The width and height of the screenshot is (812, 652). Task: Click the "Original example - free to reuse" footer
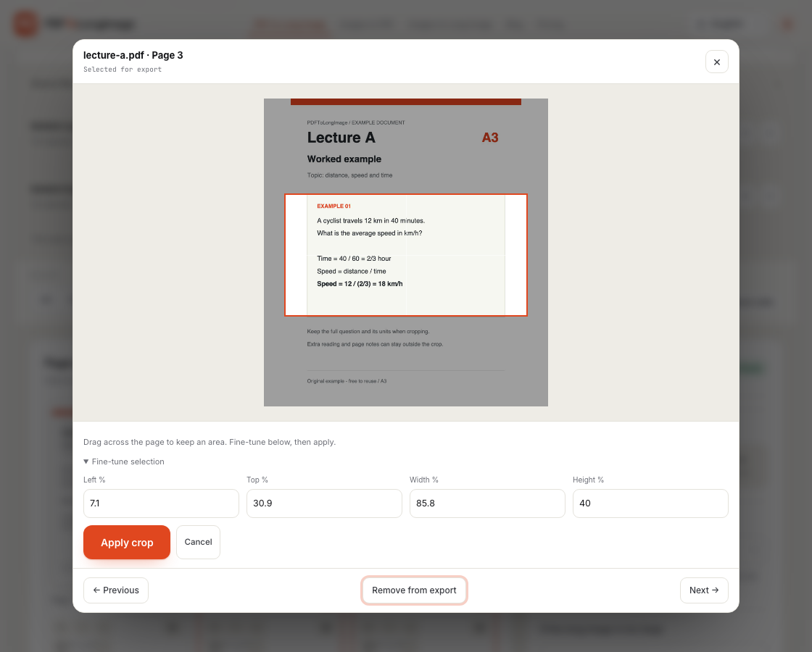pos(347,381)
